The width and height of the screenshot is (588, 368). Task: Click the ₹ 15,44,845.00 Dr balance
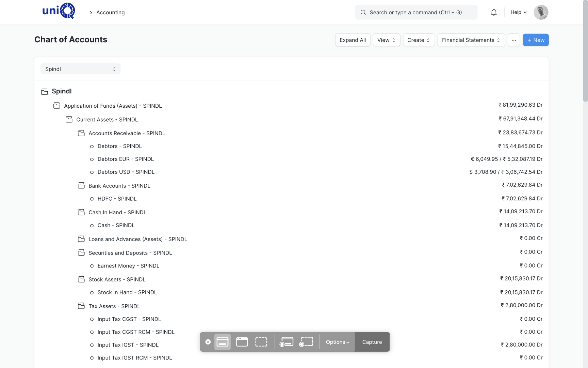coord(520,146)
